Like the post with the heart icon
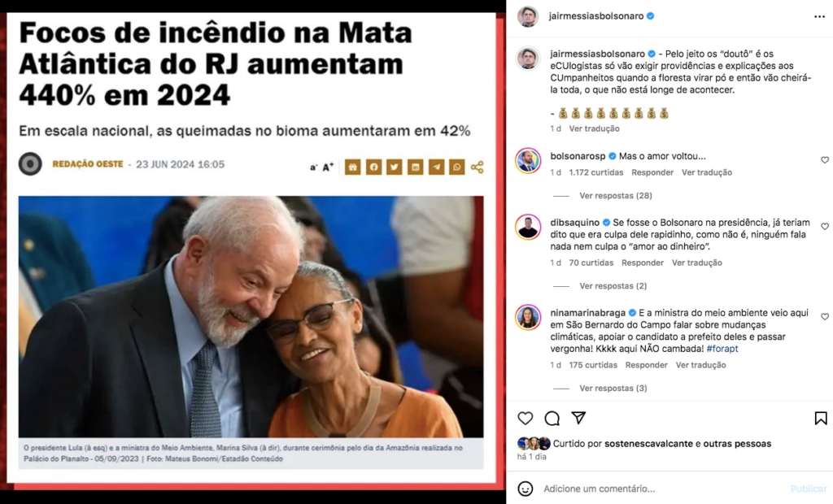The width and height of the screenshot is (833, 504). tap(525, 419)
